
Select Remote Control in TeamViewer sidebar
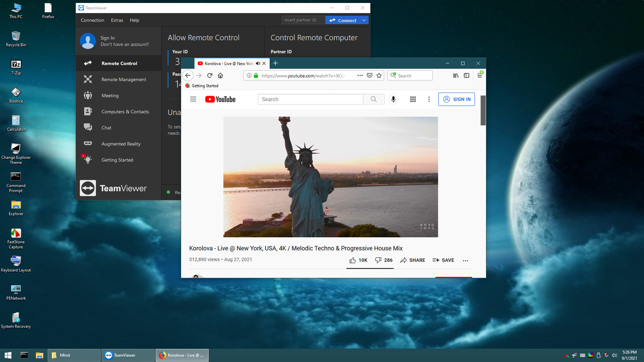tap(119, 63)
